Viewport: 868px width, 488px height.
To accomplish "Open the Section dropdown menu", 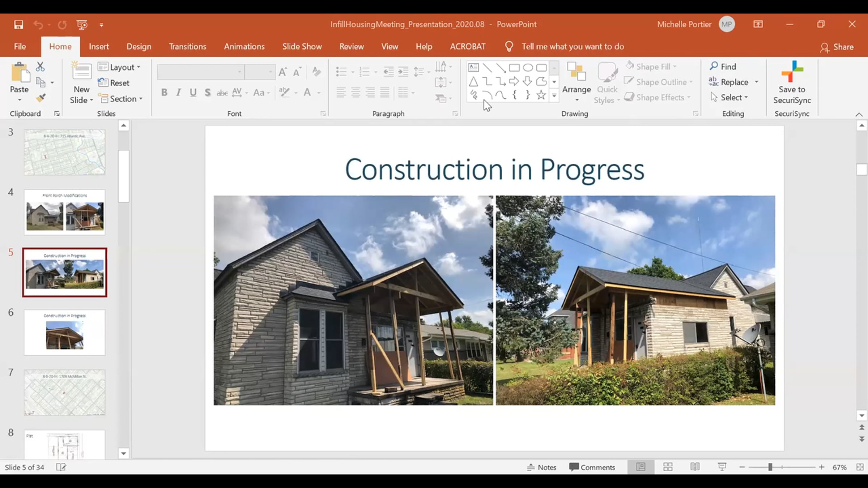I will point(120,99).
